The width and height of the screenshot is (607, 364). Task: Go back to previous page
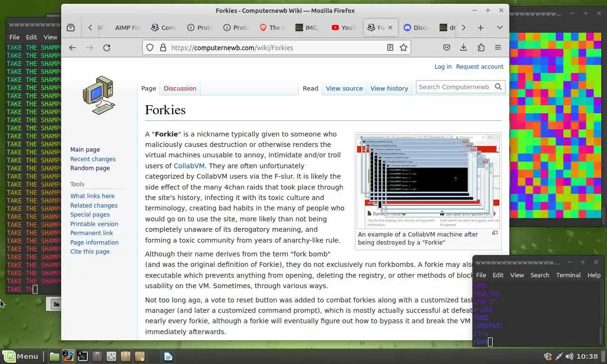point(73,47)
